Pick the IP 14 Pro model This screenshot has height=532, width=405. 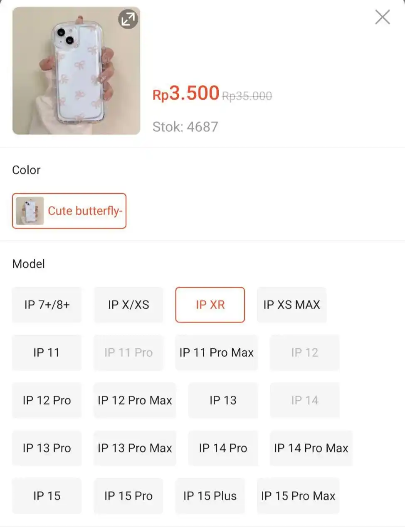point(223,448)
